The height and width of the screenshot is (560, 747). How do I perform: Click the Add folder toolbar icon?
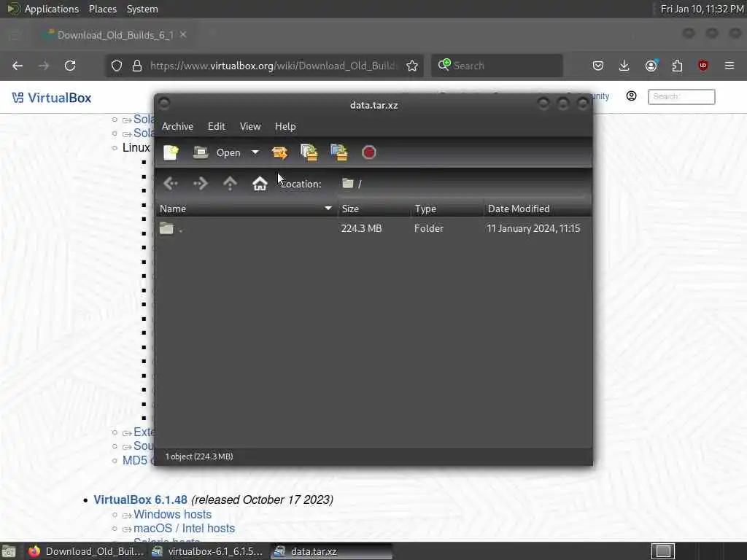tap(339, 153)
